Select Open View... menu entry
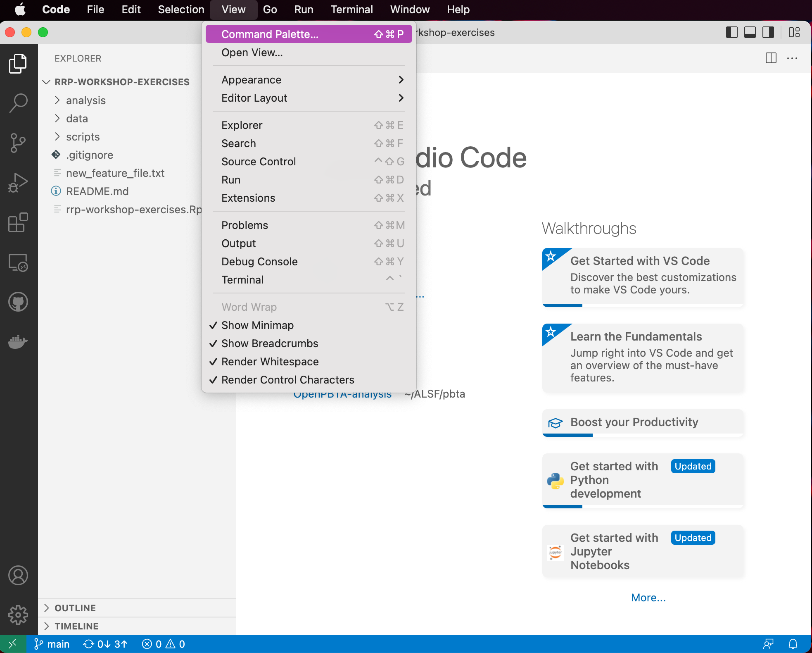The width and height of the screenshot is (812, 653). (309, 52)
